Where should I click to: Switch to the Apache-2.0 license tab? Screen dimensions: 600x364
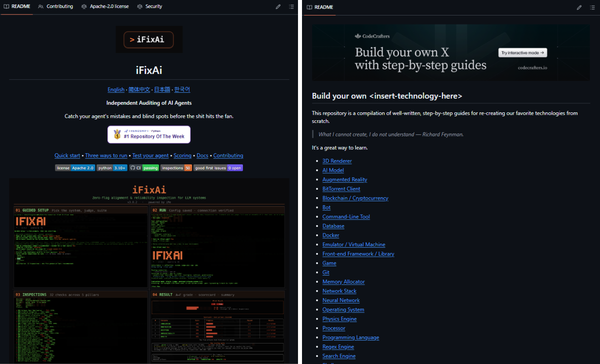[105, 6]
